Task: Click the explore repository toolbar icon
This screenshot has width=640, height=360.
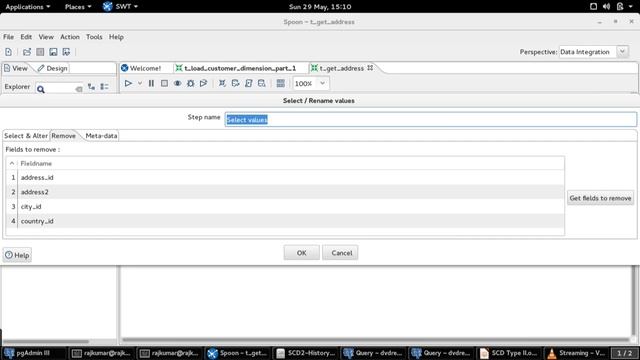Action: click(x=40, y=52)
